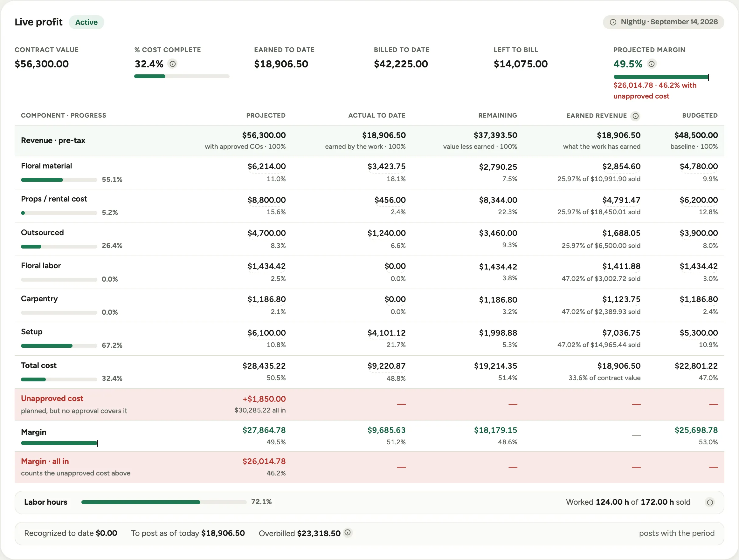Click Floral material actual $3,423.75

tap(387, 166)
